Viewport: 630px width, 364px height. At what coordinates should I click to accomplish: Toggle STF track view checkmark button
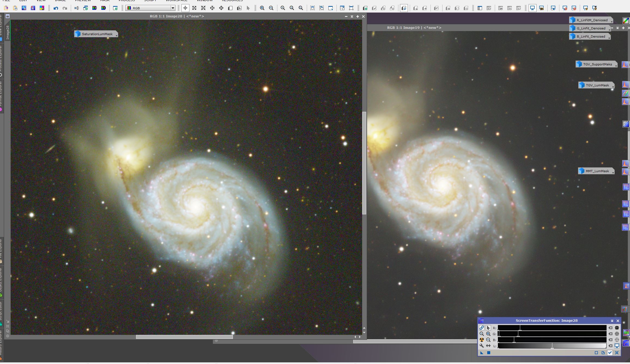click(610, 353)
